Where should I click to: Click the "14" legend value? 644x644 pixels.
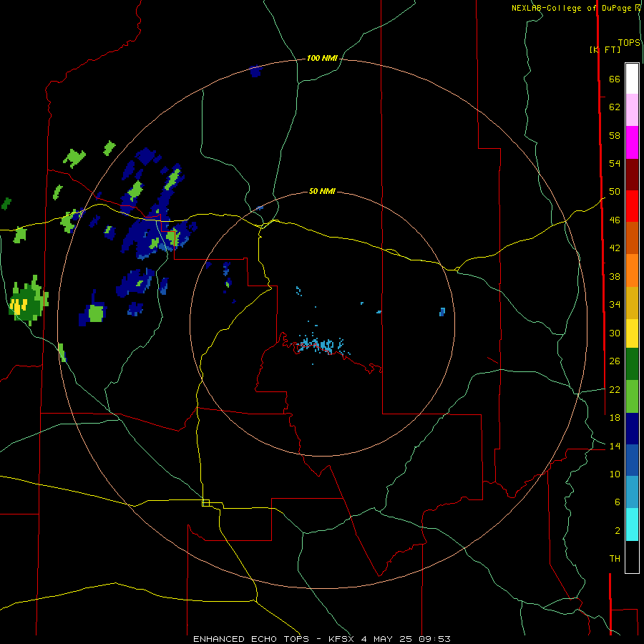click(x=615, y=446)
